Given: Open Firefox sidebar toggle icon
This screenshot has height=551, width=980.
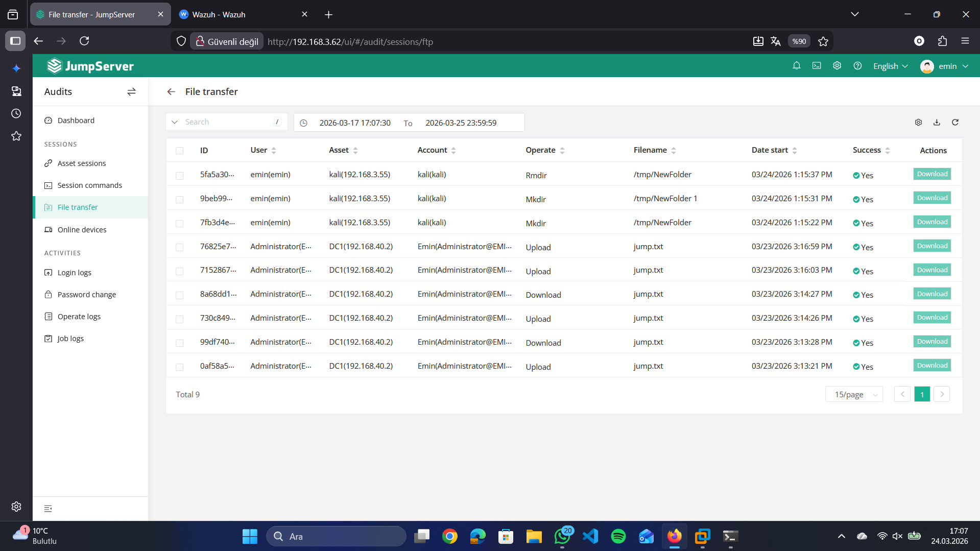Looking at the screenshot, I should tap(15, 41).
